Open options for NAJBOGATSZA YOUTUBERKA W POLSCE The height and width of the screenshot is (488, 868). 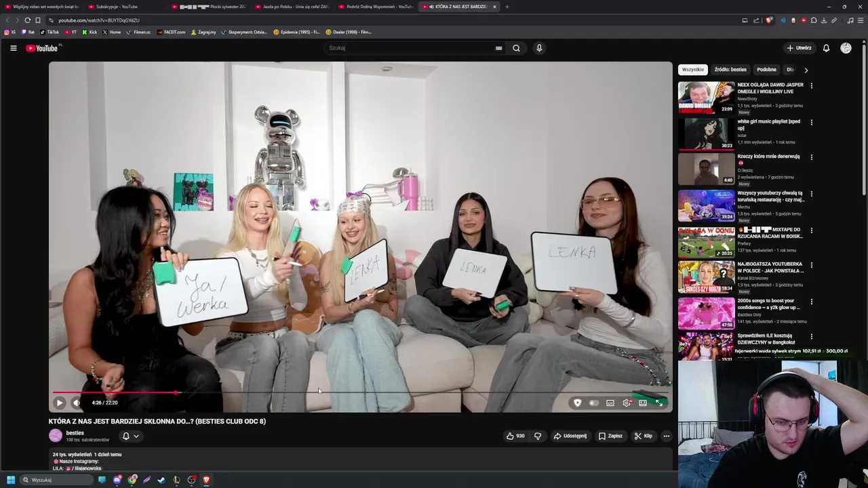point(811,265)
